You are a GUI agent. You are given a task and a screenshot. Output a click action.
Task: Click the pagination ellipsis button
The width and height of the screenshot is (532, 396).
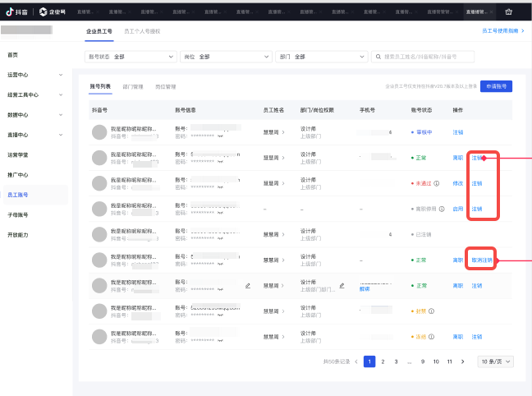pos(410,361)
